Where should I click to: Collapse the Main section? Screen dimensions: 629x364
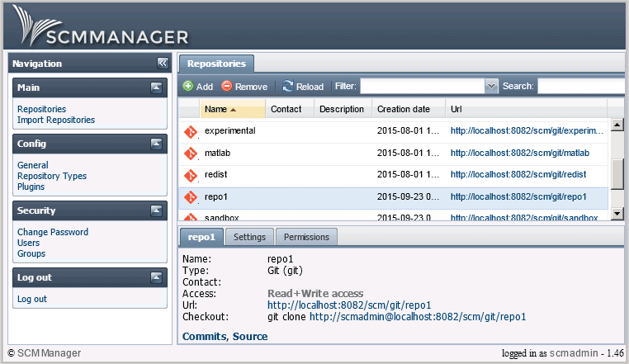[x=156, y=87]
